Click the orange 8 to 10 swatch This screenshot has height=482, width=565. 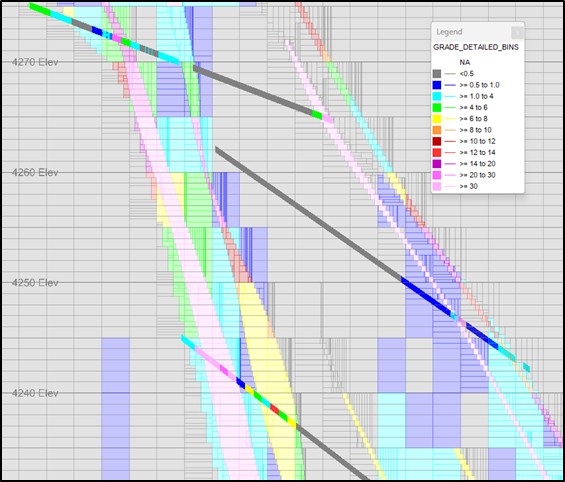437,130
